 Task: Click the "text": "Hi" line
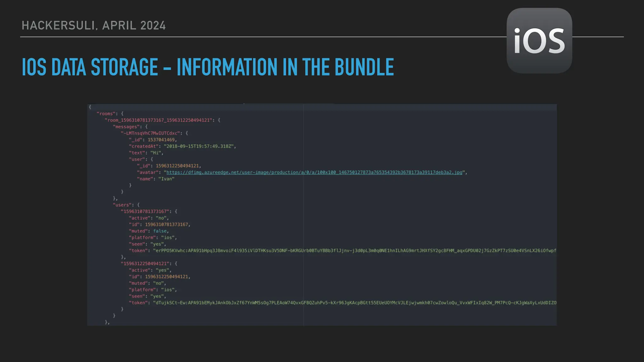(146, 153)
